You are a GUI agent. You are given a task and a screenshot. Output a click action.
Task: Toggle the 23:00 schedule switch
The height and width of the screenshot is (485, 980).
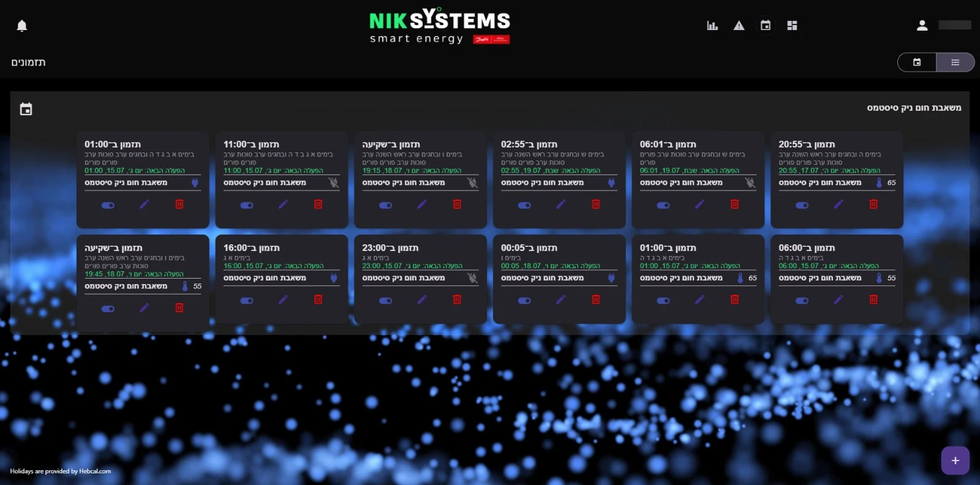click(x=386, y=301)
